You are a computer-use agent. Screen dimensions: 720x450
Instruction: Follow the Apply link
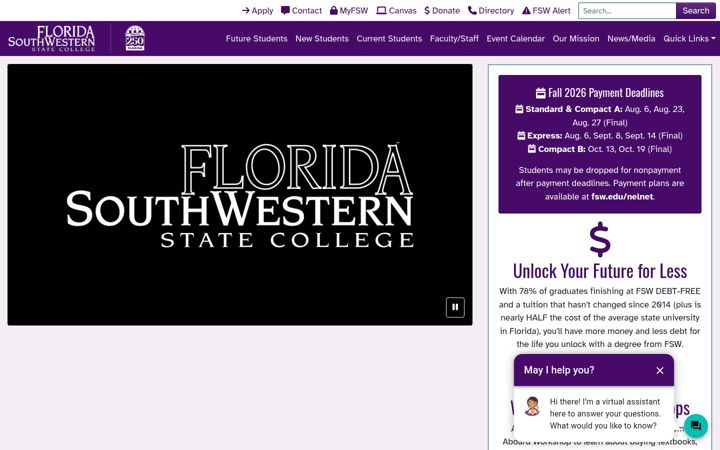pos(258,11)
